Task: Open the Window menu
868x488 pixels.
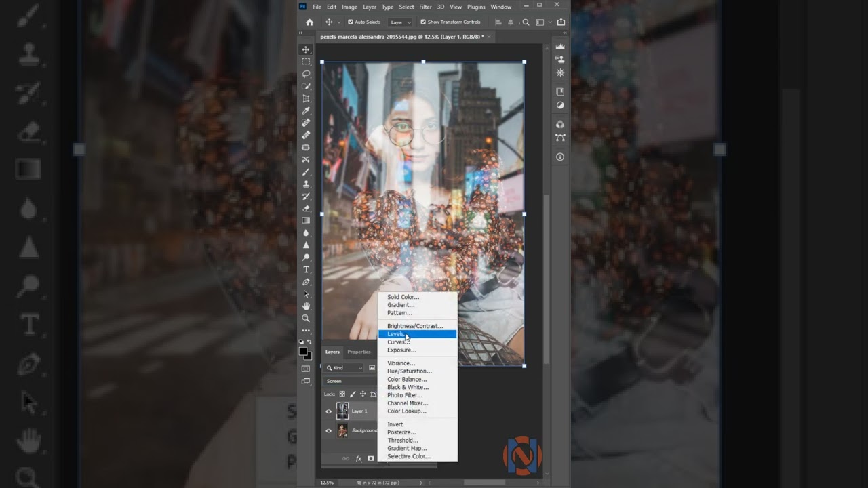Action: (500, 7)
